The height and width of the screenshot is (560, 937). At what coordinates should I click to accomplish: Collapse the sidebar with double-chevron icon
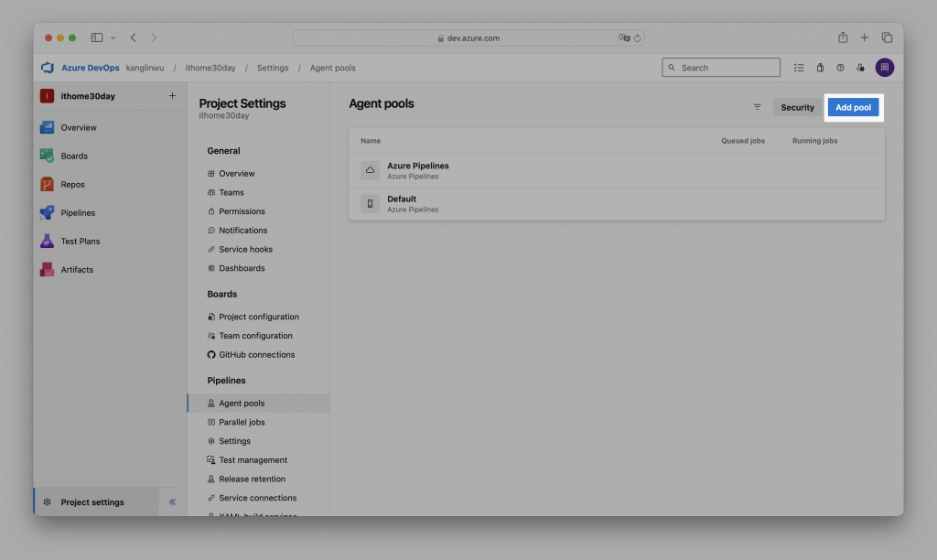coord(172,502)
